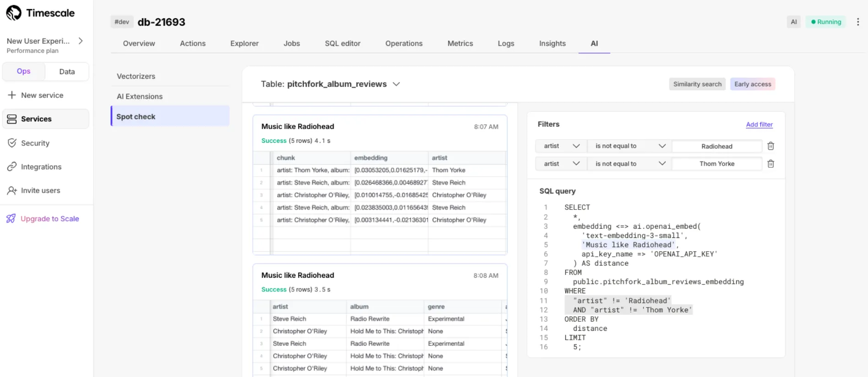
Task: Click the db-21693 service title
Action: coord(162,22)
